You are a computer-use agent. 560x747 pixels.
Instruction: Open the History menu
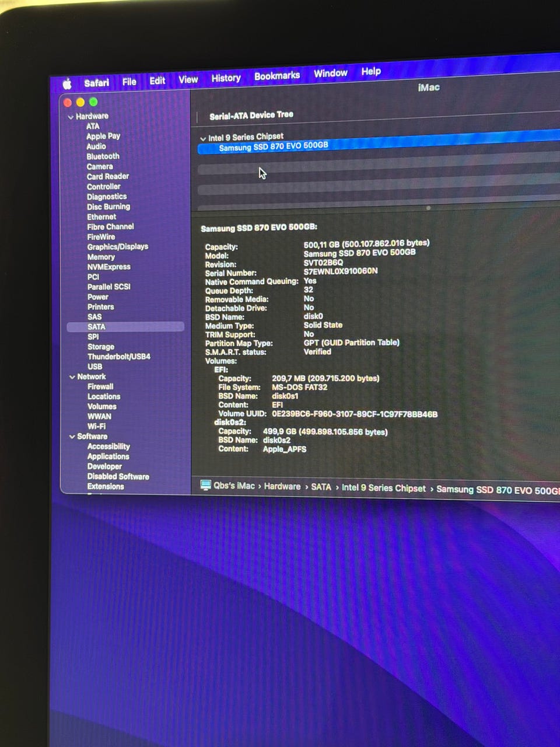click(x=226, y=78)
